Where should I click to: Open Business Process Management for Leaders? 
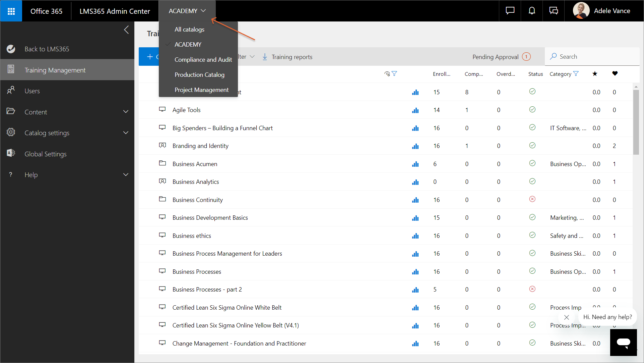[x=227, y=254]
